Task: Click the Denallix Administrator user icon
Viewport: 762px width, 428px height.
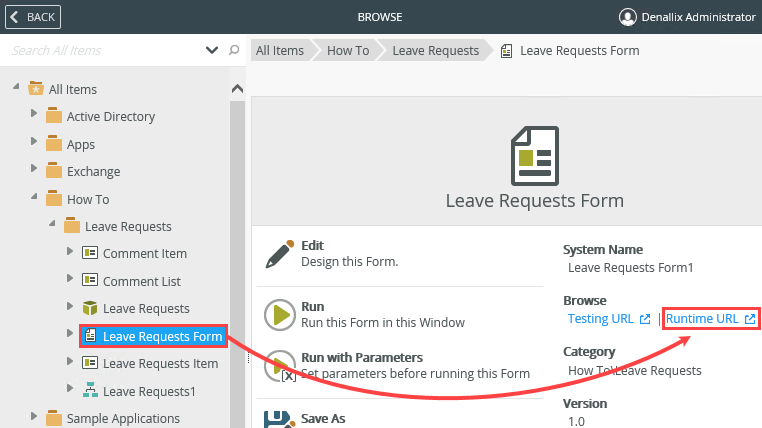Action: click(628, 17)
